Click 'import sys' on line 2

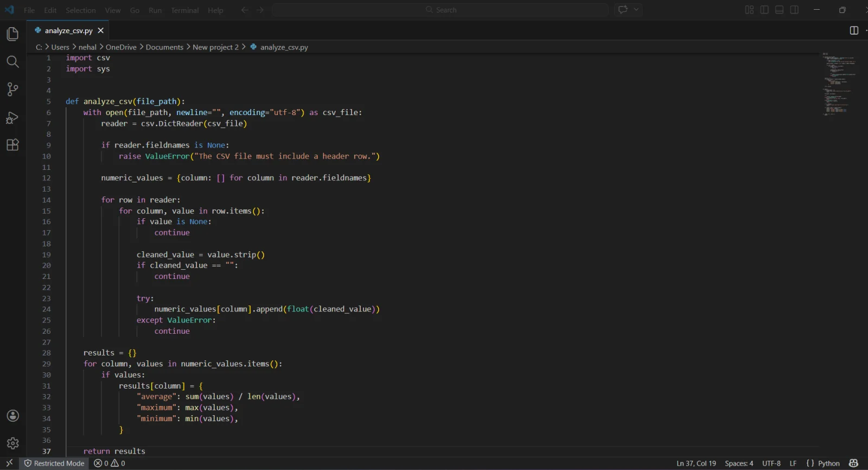(x=88, y=69)
